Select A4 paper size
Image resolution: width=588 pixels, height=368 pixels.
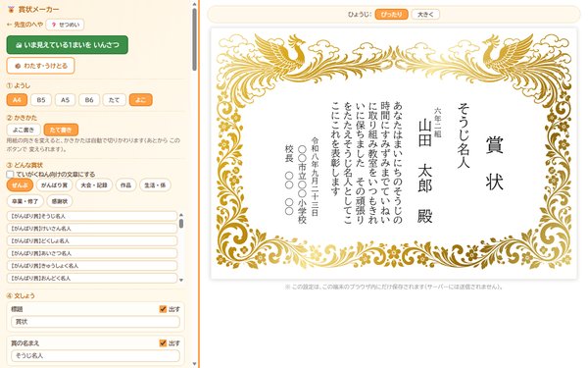pyautogui.click(x=17, y=100)
